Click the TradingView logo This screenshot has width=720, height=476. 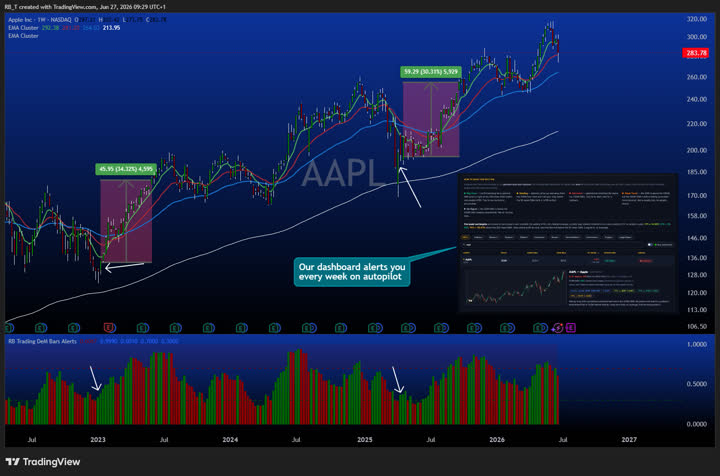(43, 462)
